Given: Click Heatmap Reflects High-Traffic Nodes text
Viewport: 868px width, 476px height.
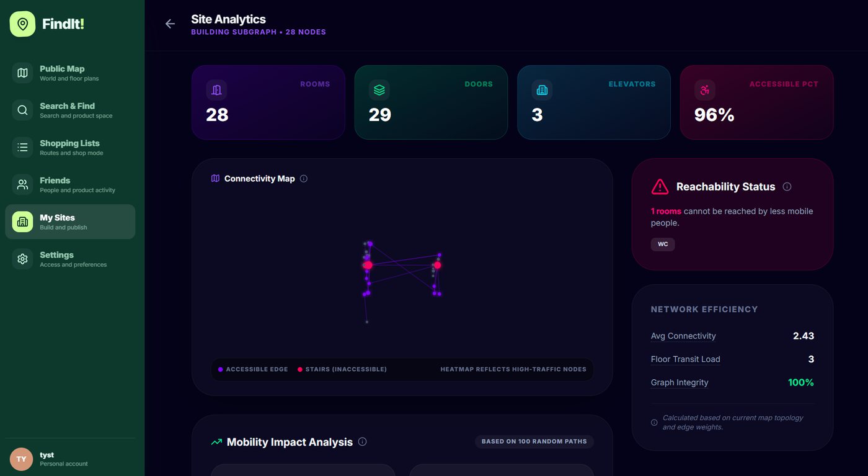Looking at the screenshot, I should [513, 369].
